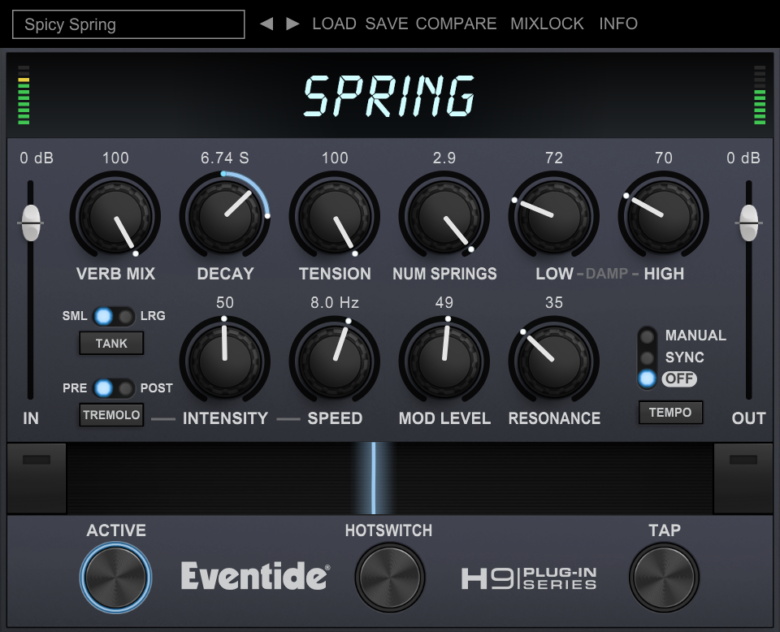Click the left ribbon end button

pos(36,478)
